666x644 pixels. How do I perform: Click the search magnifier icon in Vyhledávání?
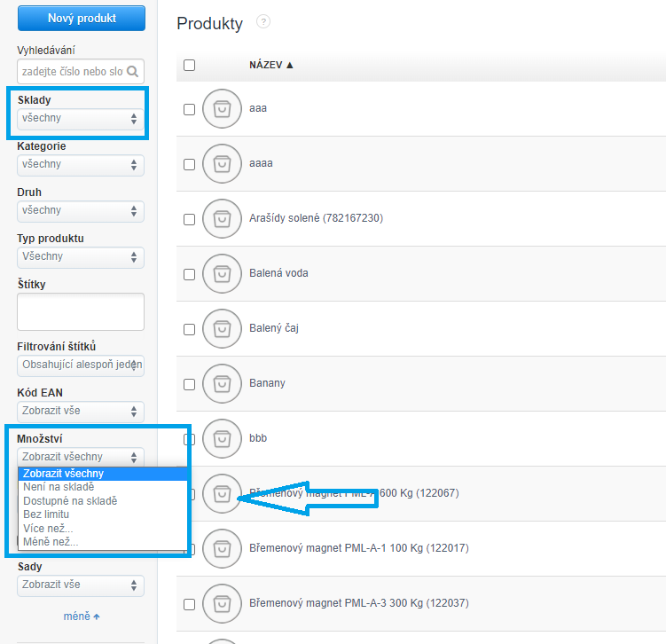(x=133, y=72)
